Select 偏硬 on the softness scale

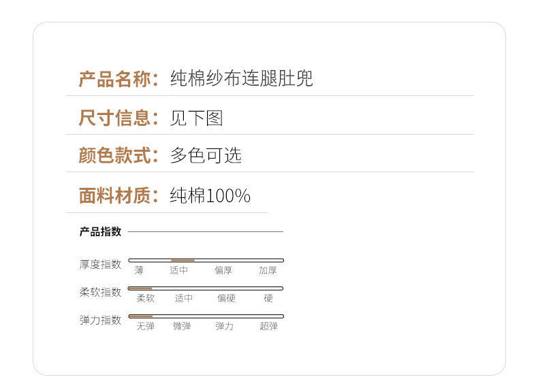coord(226,298)
